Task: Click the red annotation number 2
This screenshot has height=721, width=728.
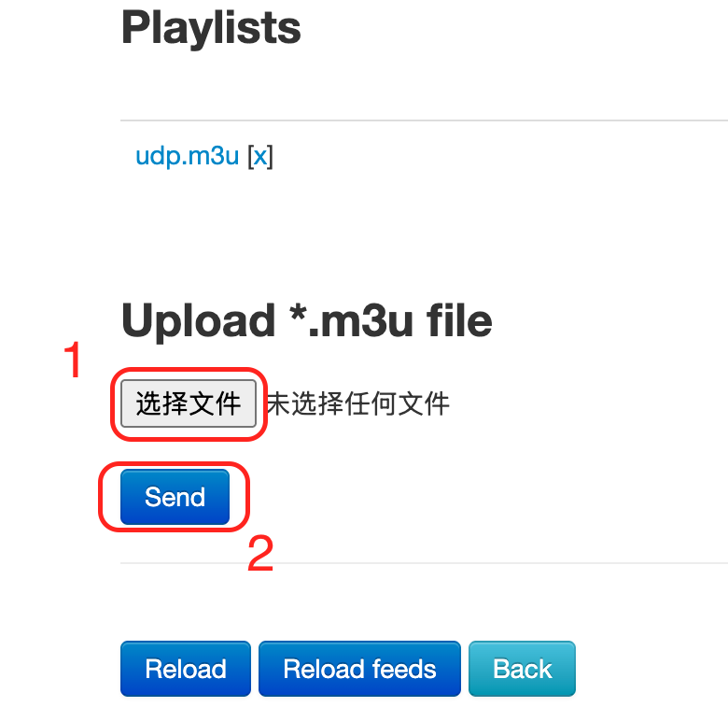Action: [260, 554]
